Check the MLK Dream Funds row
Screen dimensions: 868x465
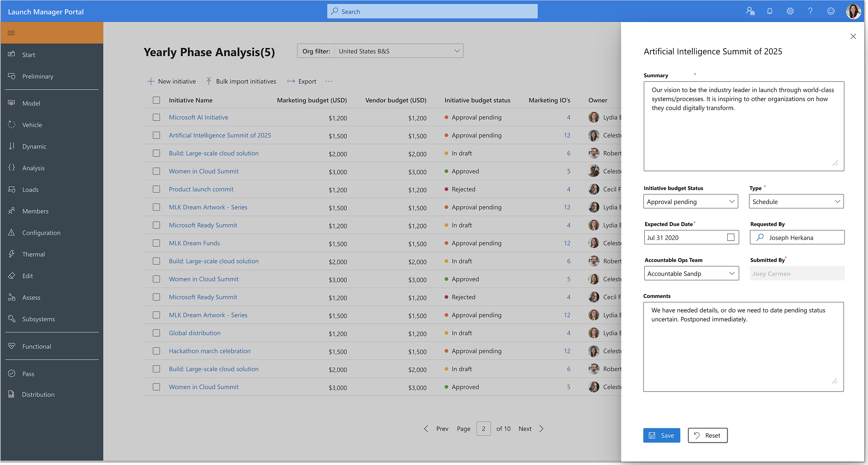(156, 243)
